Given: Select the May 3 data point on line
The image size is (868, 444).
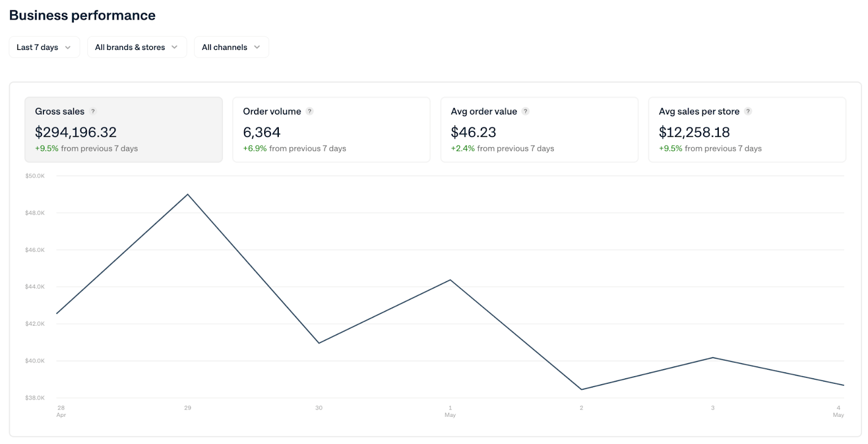Looking at the screenshot, I should (x=713, y=358).
